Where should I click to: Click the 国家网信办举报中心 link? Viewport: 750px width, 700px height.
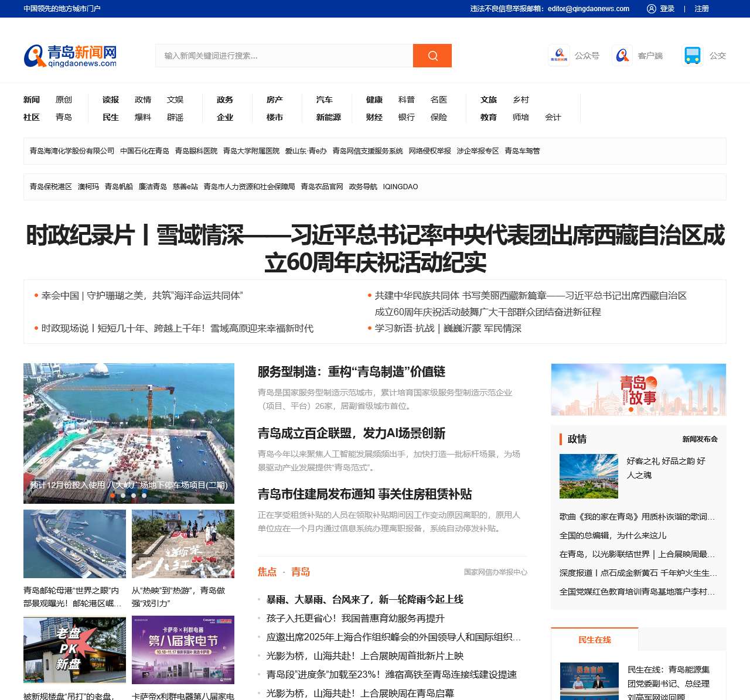(495, 572)
